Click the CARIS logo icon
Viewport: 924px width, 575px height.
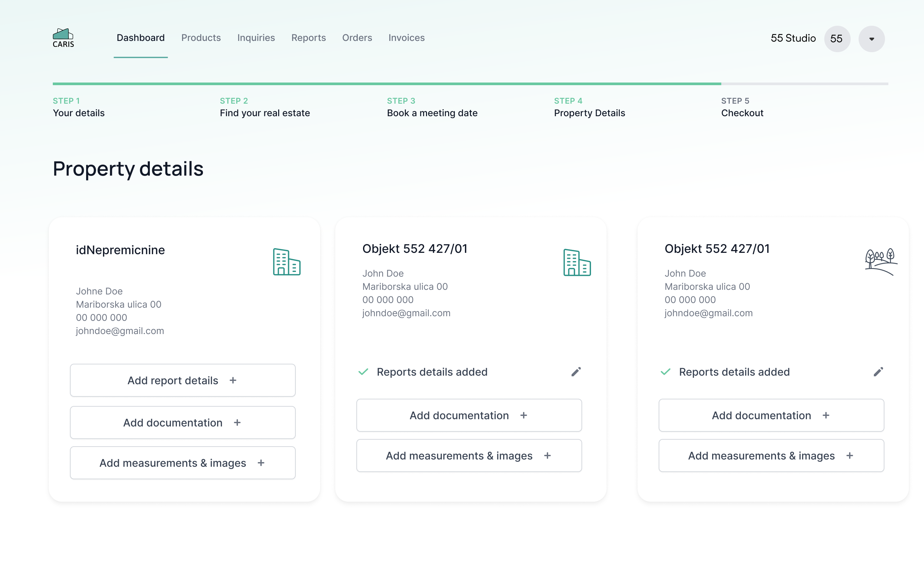(x=63, y=35)
